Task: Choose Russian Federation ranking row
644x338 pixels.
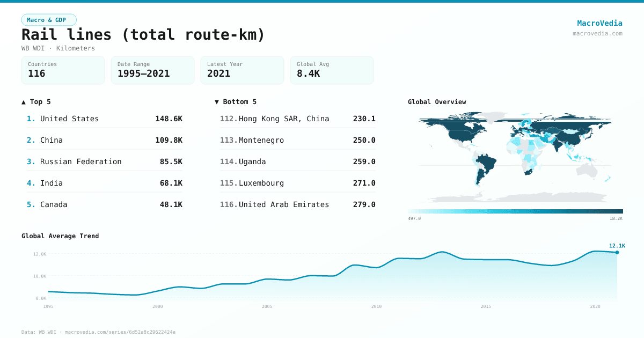Action: pyautogui.click(x=105, y=161)
